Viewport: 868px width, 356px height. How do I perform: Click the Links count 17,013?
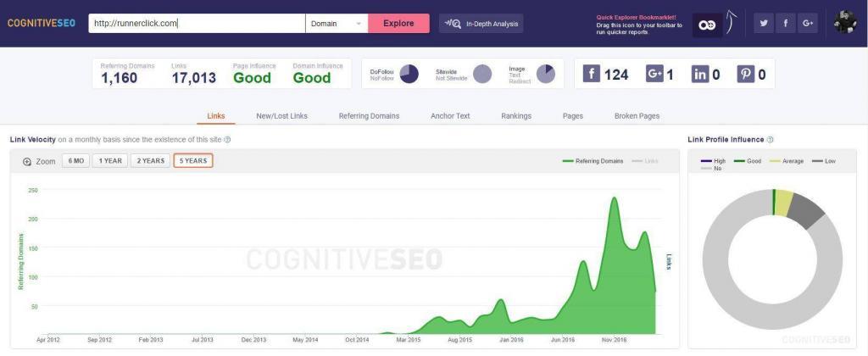click(194, 77)
